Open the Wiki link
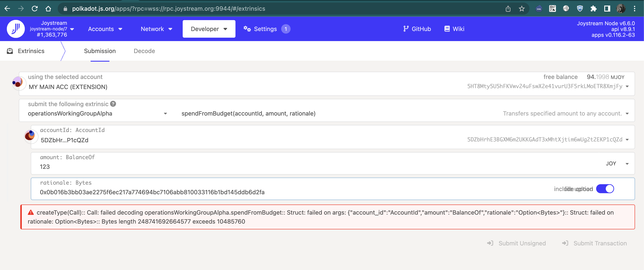644x270 pixels. pyautogui.click(x=454, y=29)
